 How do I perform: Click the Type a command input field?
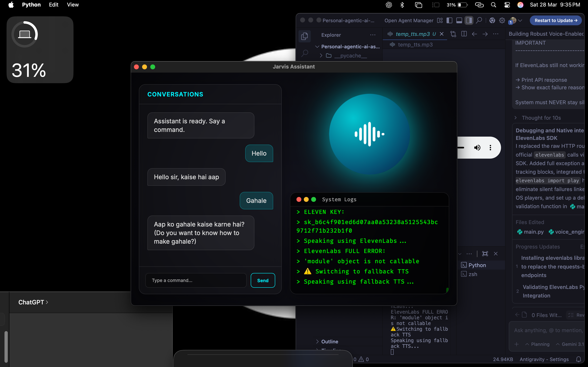coord(196,280)
